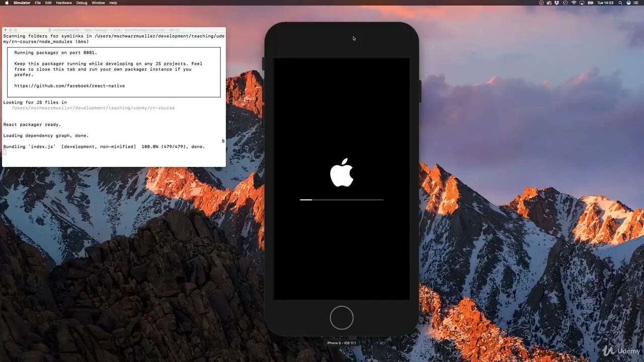Close the terminal window
Viewport: 644px width, 362px height.
click(6, 30)
